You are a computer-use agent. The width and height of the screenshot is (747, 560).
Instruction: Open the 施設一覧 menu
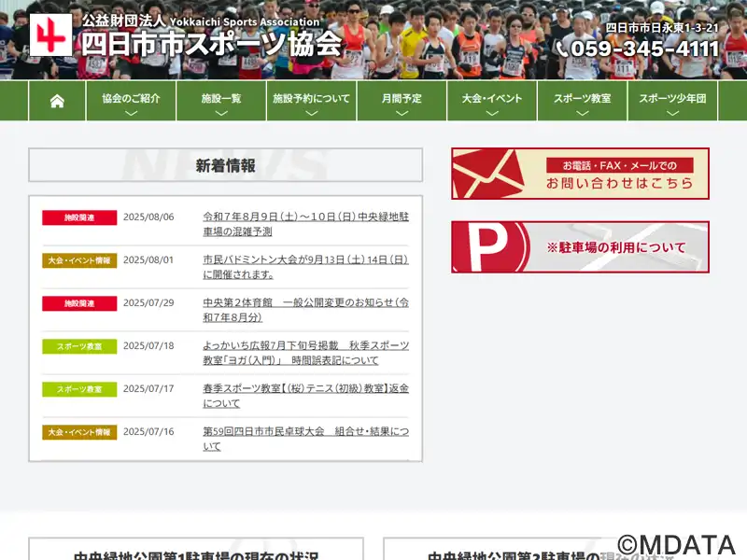[x=221, y=101]
